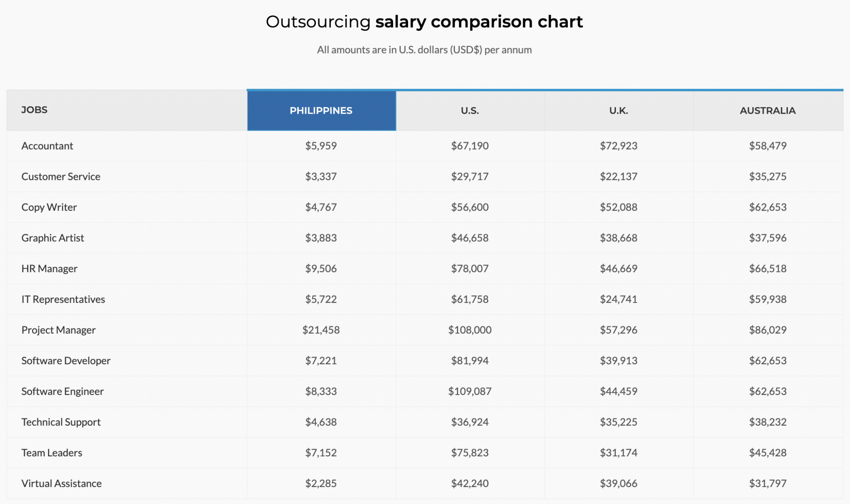Click the Philippines Project Manager salary $21,458
The width and height of the screenshot is (850, 504).
click(x=321, y=330)
